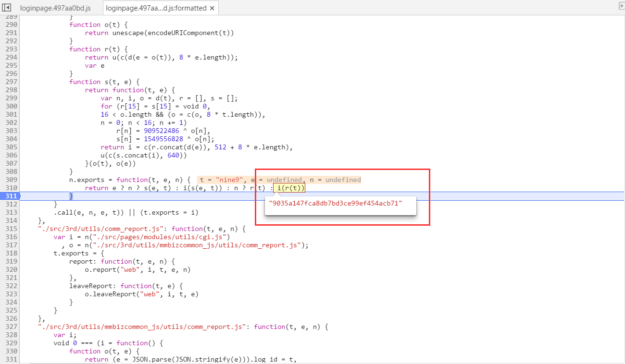The height and width of the screenshot is (364, 625).
Task: Toggle the debugger sidebar icon at top right
Action: click(621, 6)
